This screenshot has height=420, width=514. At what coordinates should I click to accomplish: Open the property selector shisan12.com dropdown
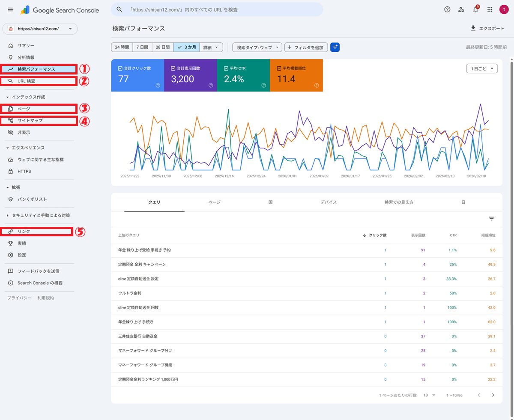(x=40, y=29)
